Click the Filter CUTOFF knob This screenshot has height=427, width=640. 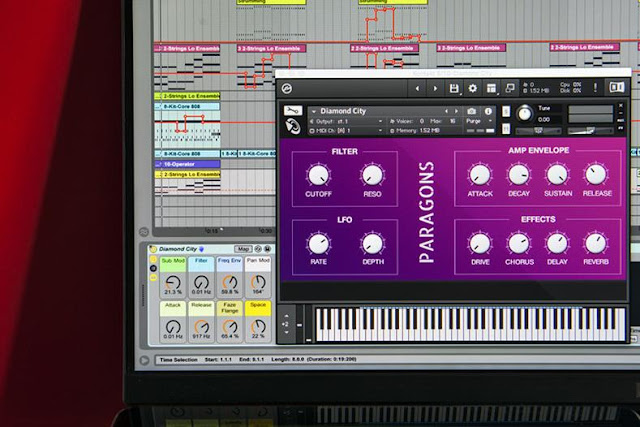(318, 175)
